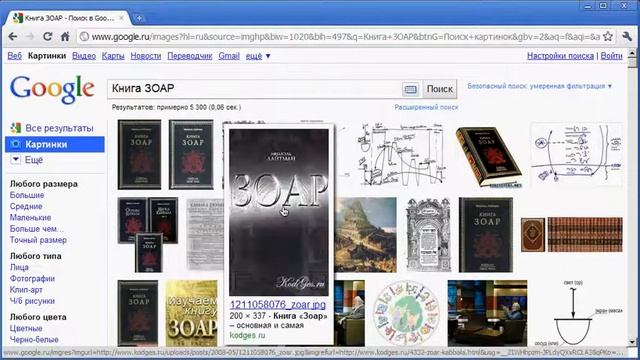Viewport: 640px width, 360px height.
Task: Open the engraved ornate gate page thumbnail
Action: 428,235
